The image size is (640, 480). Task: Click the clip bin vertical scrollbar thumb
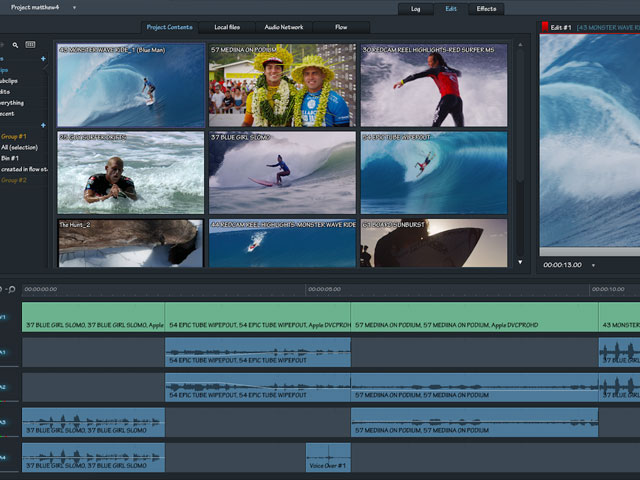click(520, 116)
